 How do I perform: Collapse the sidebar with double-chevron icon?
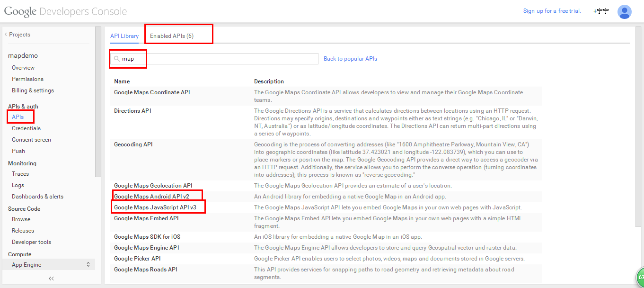tap(51, 279)
